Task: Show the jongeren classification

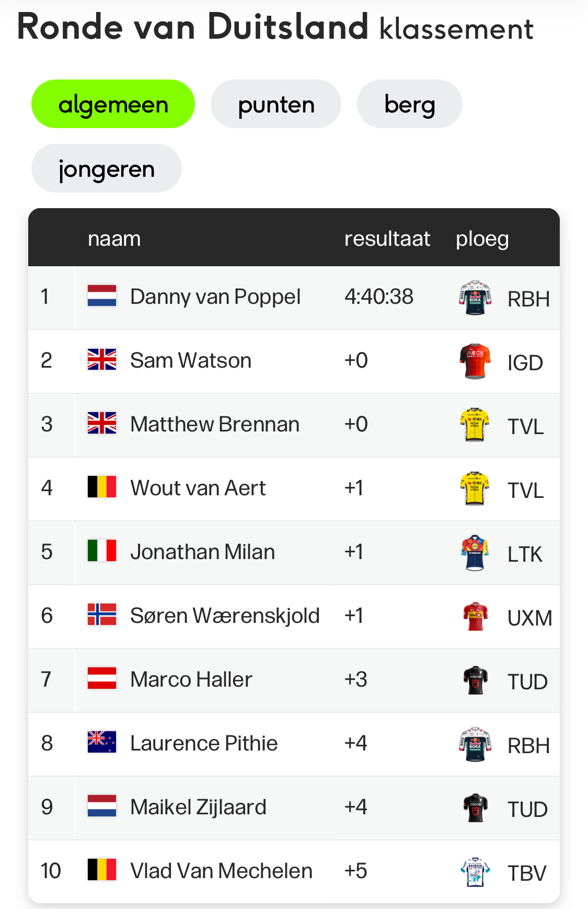Action: pyautogui.click(x=107, y=168)
